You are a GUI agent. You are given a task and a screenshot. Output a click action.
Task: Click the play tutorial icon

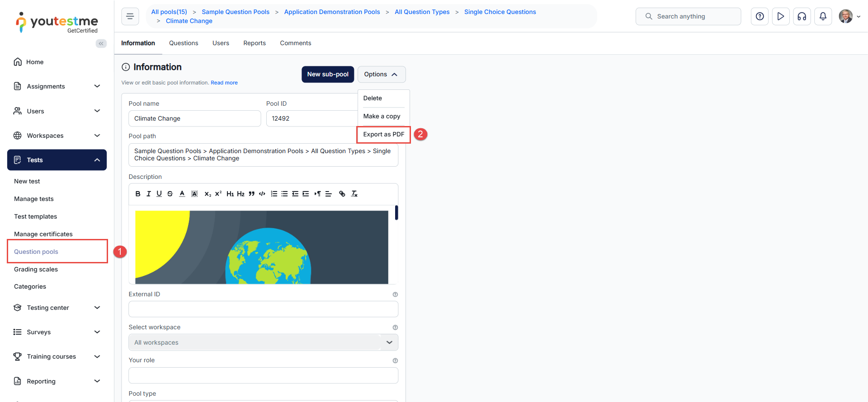coord(780,16)
